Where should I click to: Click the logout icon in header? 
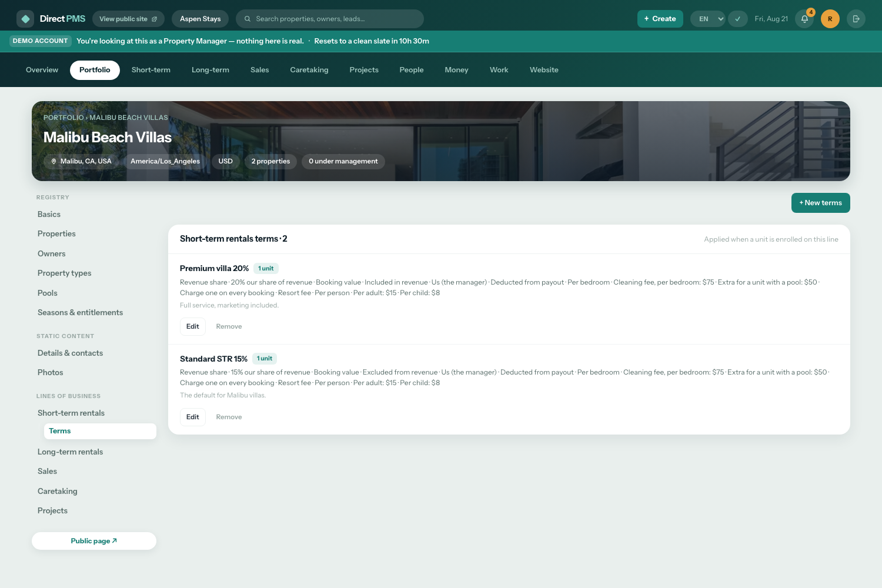tap(856, 19)
